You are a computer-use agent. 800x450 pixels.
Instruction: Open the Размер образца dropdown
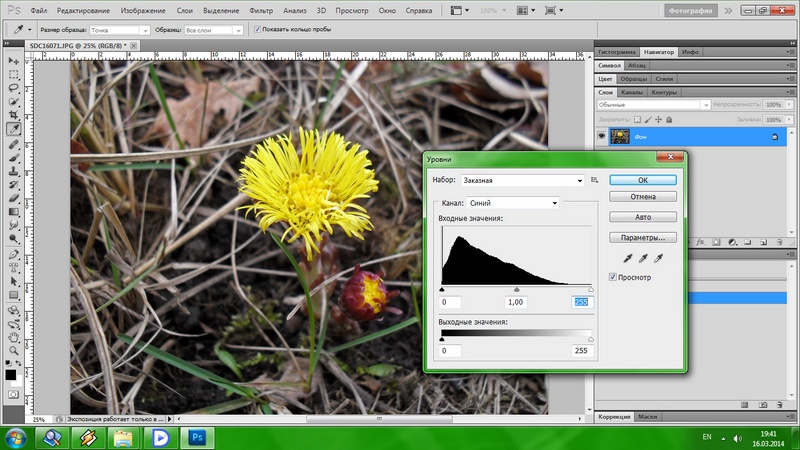tap(119, 30)
